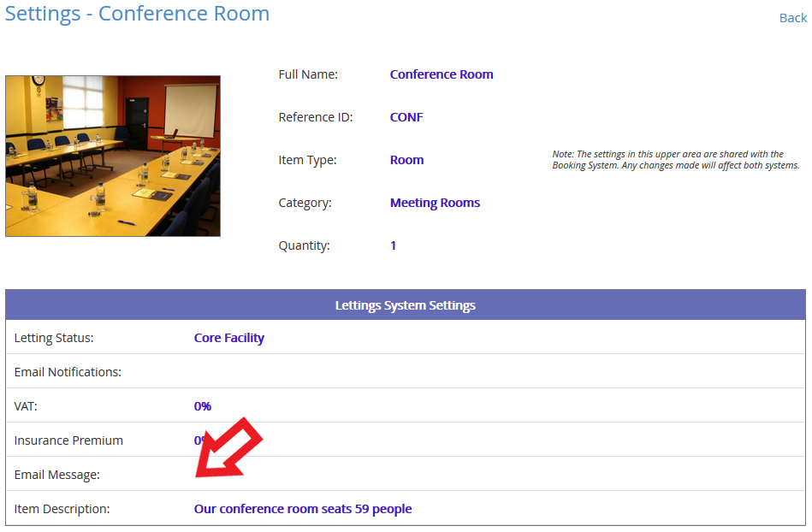The image size is (812, 532).
Task: Change Letting Status Core Facility value
Action: click(229, 338)
